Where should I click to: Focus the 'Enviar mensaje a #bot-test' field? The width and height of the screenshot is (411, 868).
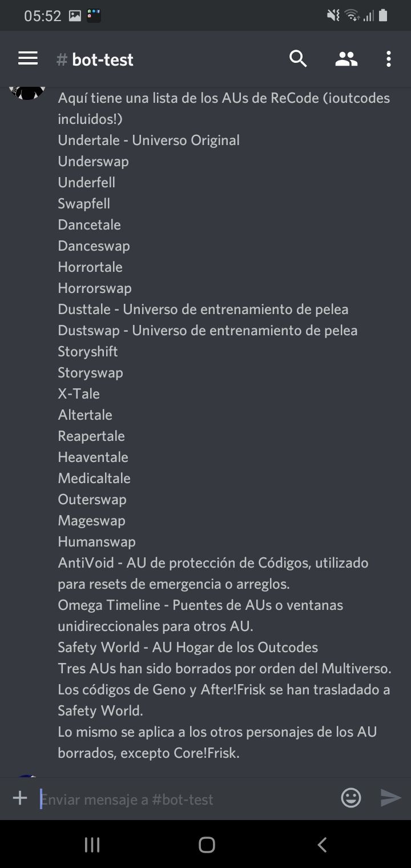[186, 798]
